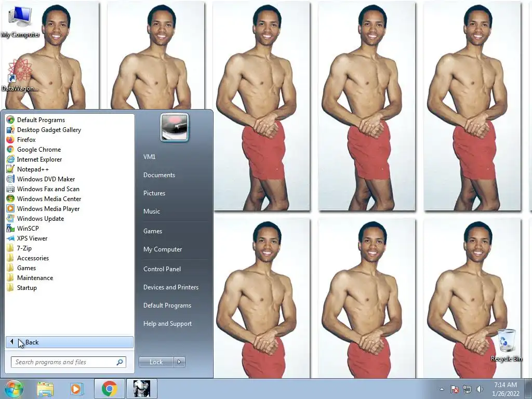
Task: Open Games in the right Start menu pane
Action: pos(153,231)
